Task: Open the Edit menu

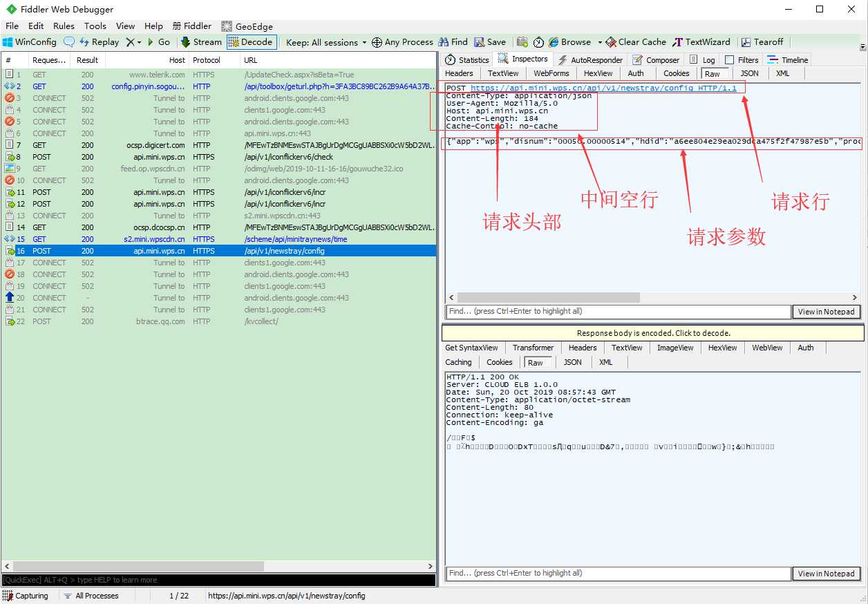Action: coord(36,26)
